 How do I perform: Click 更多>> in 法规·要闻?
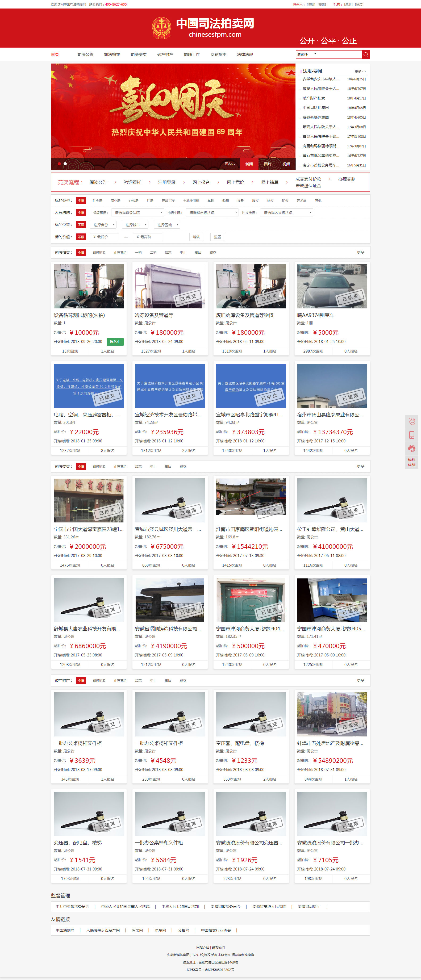[x=360, y=72]
